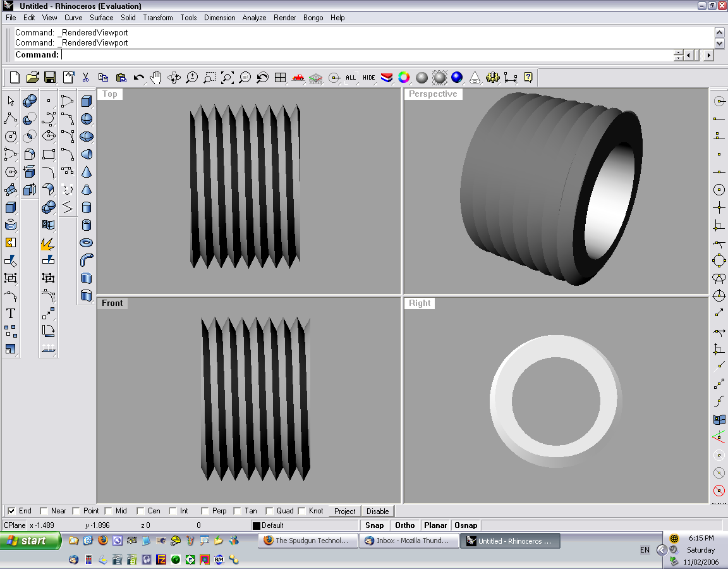Click the Boolean Union spheres icon
728x569 pixels.
[30, 101]
